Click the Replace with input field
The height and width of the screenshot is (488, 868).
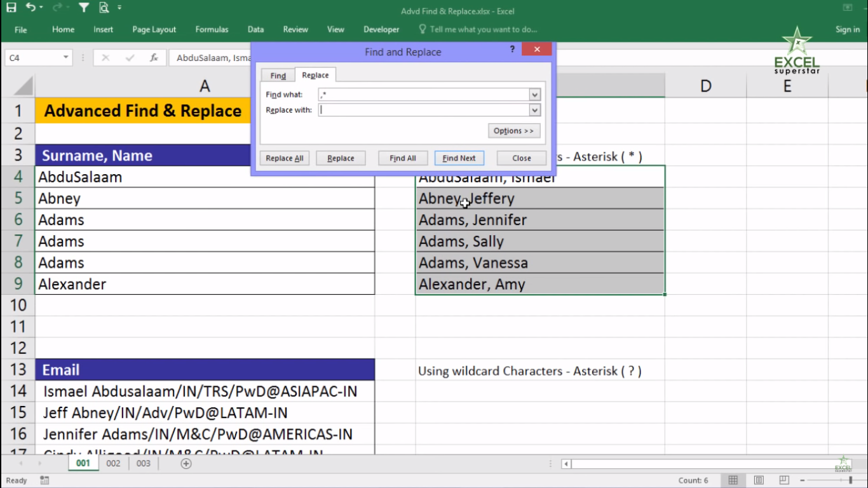tap(424, 110)
